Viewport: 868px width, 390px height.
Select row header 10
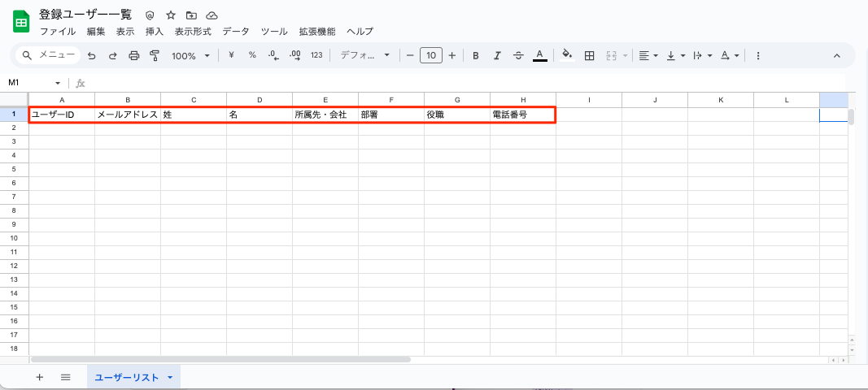point(14,238)
